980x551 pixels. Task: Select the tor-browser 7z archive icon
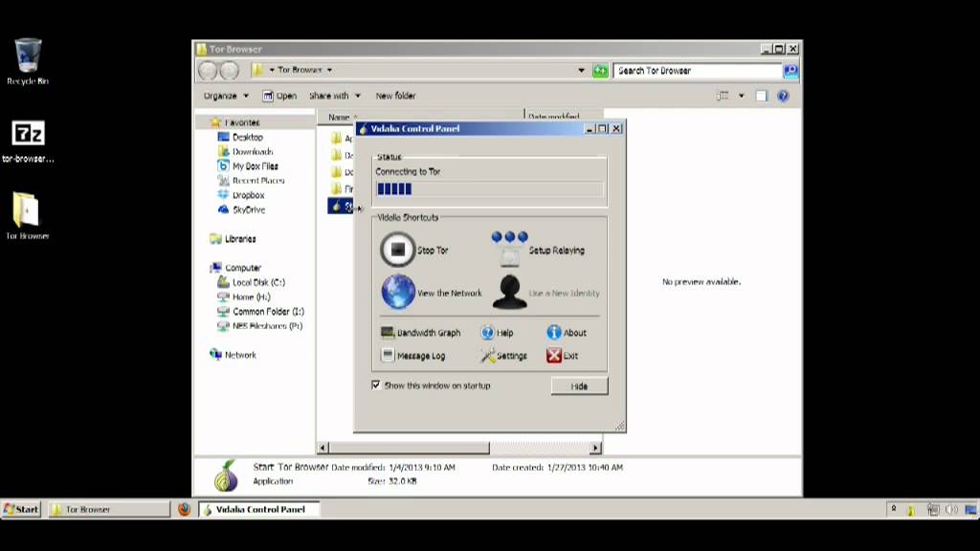pos(28,142)
